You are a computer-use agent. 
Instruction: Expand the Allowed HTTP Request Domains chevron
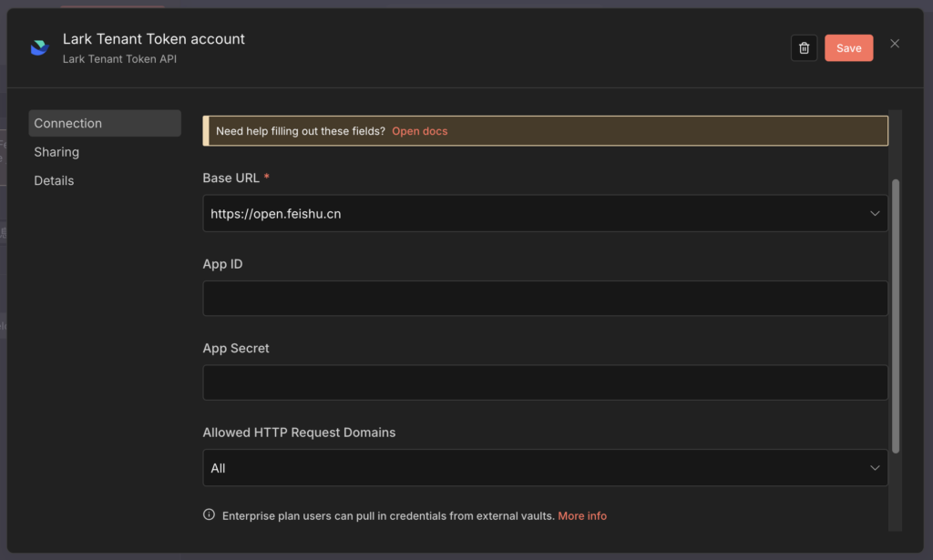pos(875,468)
